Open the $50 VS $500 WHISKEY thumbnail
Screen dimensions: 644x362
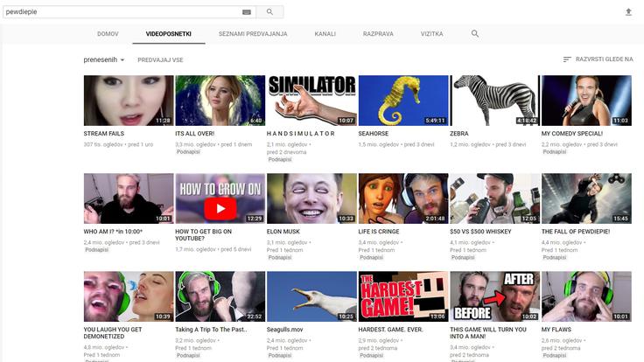(495, 198)
